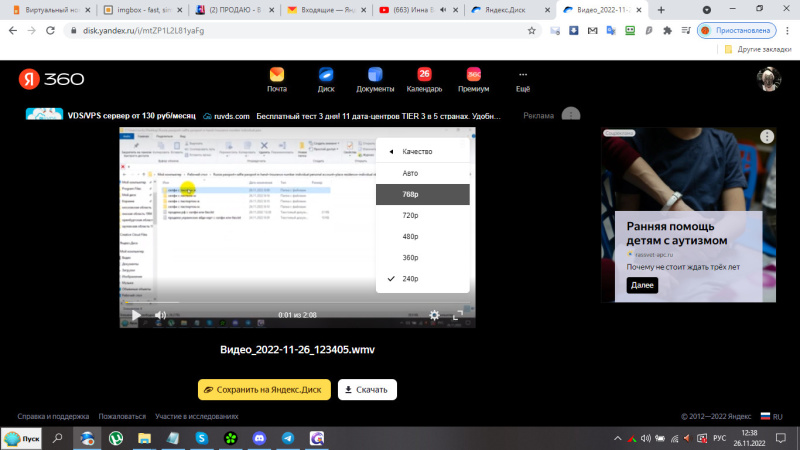Open video settings gear icon
This screenshot has width=800, height=450.
434,315
